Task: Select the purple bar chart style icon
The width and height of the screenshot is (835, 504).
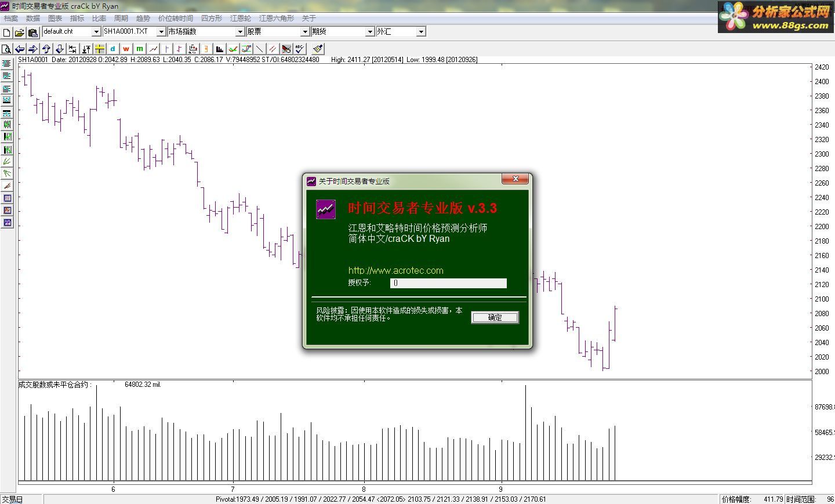Action: click(179, 49)
